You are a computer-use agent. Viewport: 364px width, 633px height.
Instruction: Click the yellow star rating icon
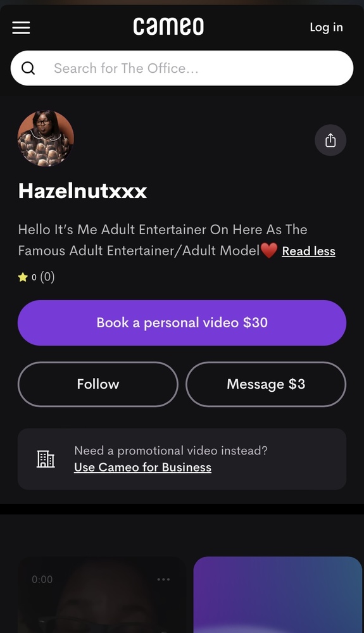(x=23, y=277)
